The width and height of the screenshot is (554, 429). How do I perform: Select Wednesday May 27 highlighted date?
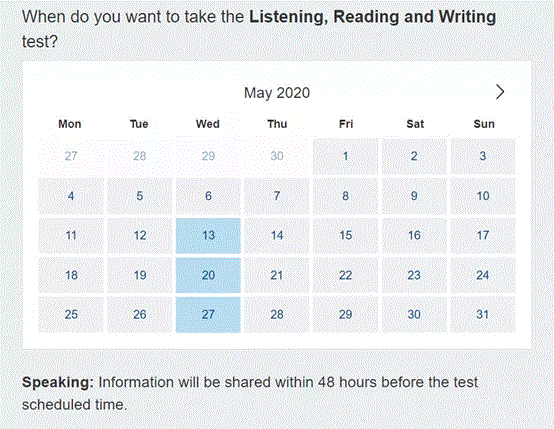[208, 315]
